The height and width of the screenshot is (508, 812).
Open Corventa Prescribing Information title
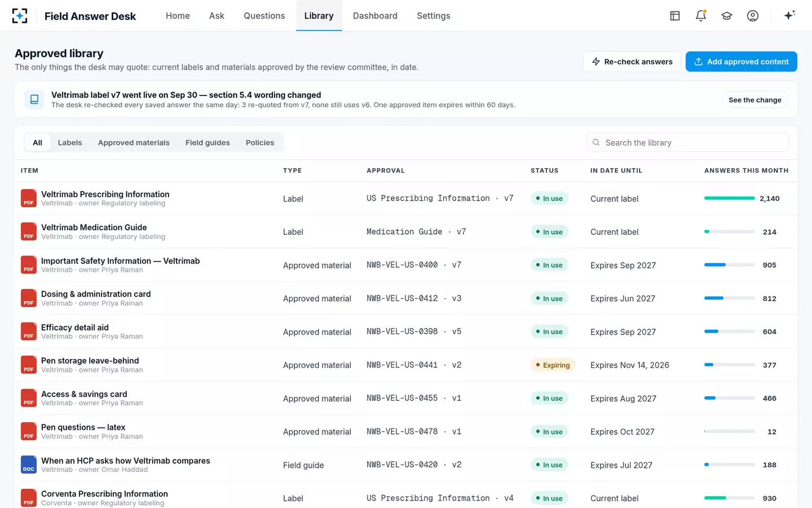[x=104, y=494]
